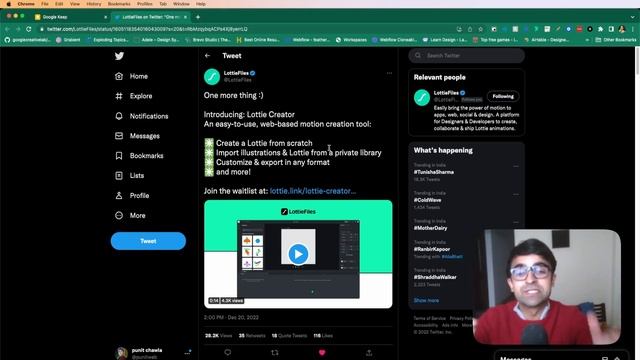Open the #TunishaSharma trend
The height and width of the screenshot is (360, 640).
434,172
